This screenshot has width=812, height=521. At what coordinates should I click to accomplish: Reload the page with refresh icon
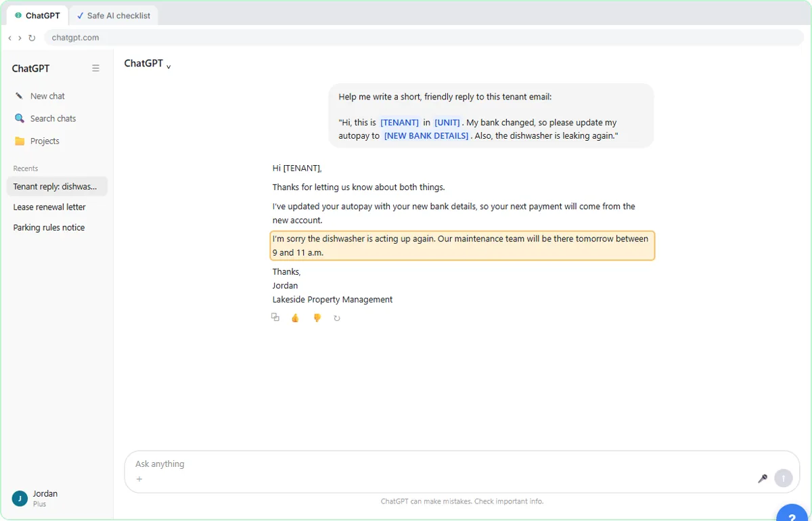[x=32, y=38]
